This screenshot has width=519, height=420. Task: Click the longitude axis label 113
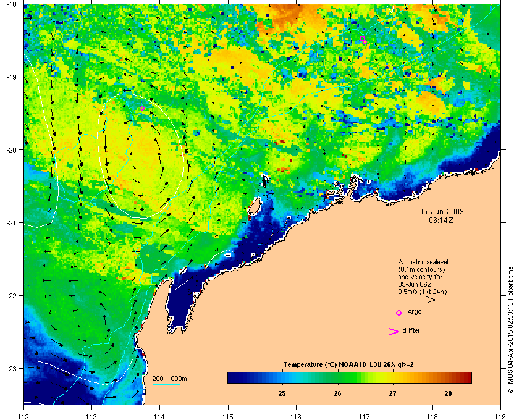point(91,417)
